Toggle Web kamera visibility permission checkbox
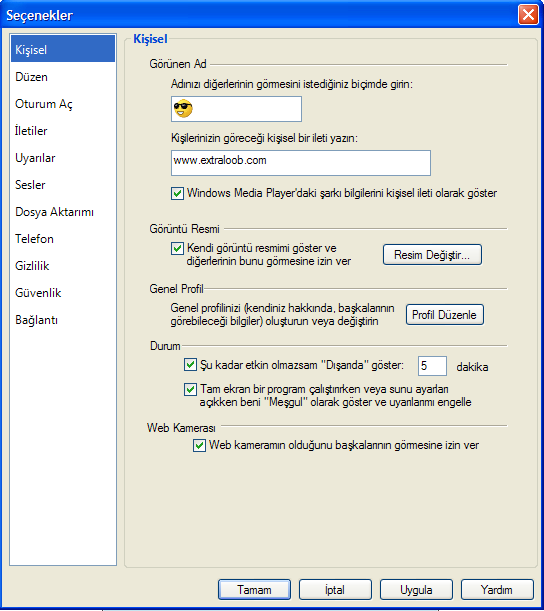544x611 pixels. 199,445
